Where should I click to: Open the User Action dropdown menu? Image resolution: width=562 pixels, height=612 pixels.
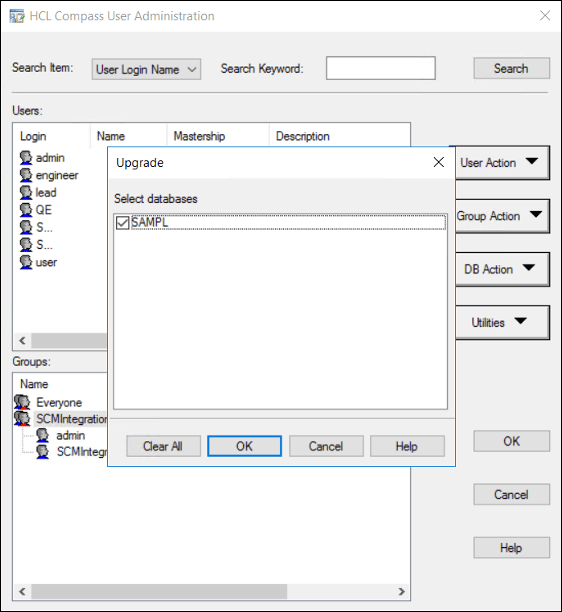[502, 163]
